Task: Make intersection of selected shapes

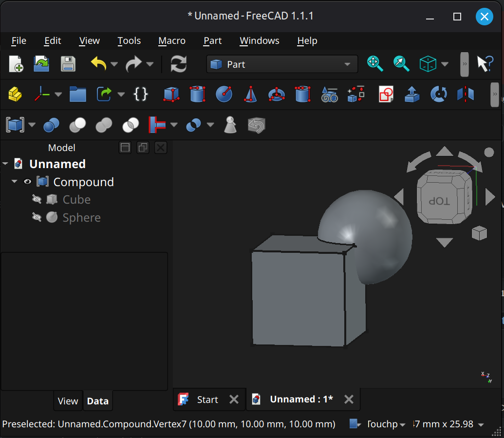Action: tap(131, 125)
